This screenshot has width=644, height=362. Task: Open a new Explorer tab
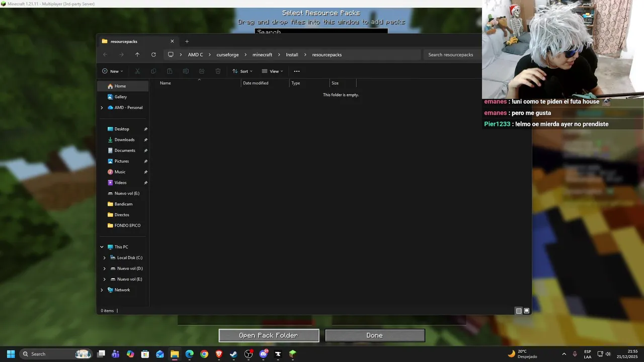(187, 41)
